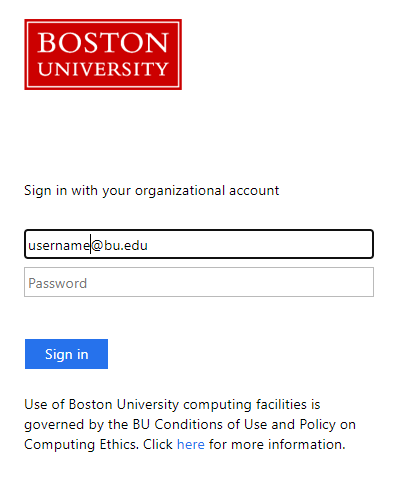Viewport: 399px width, 499px height.
Task: Click the Boston University logo
Action: pos(103,54)
